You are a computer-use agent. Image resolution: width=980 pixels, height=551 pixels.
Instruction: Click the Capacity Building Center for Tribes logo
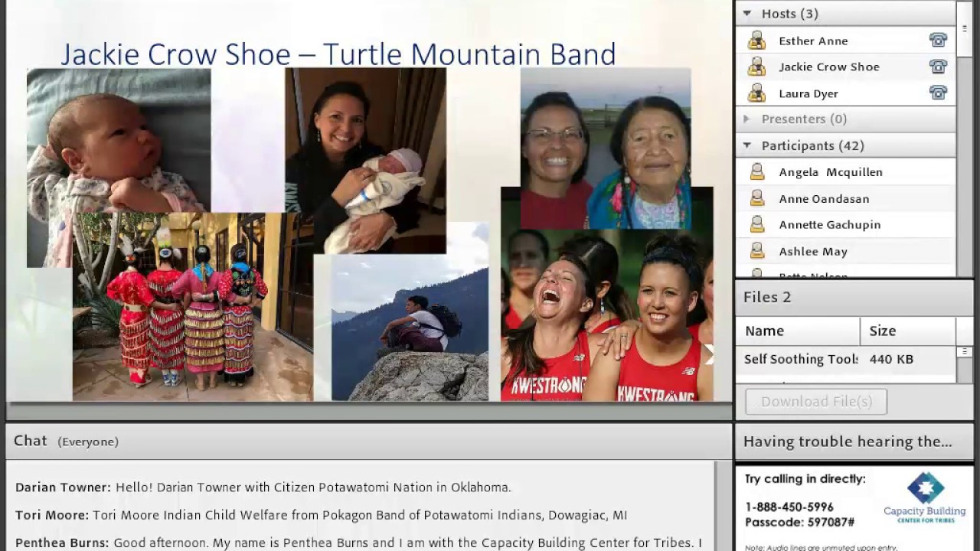tap(924, 497)
